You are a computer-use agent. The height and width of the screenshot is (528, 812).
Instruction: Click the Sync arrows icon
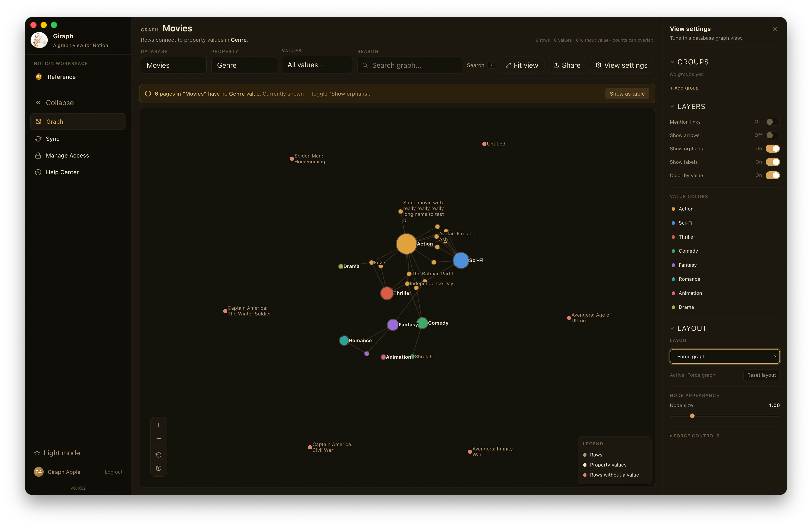click(x=38, y=139)
